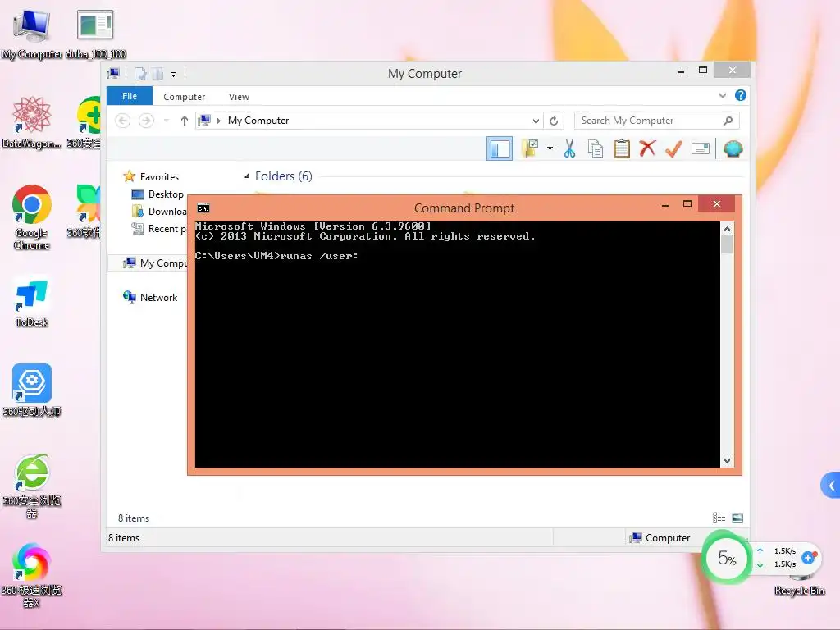Screen dimensions: 840x630
Task: Click the Command Prompt title bar icon
Action: click(x=203, y=208)
